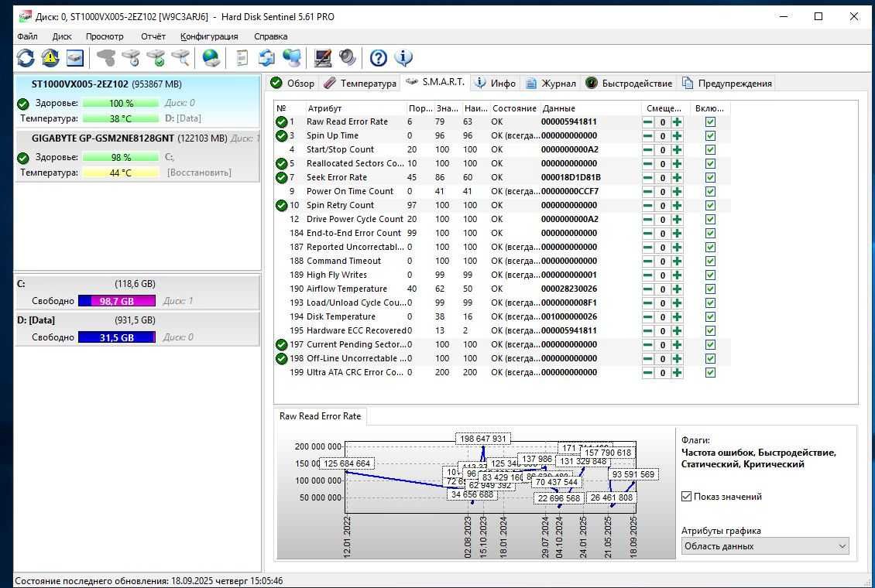The image size is (875, 588).
Task: Click green status icon of Raw Read Error Rate
Action: pyautogui.click(x=282, y=122)
